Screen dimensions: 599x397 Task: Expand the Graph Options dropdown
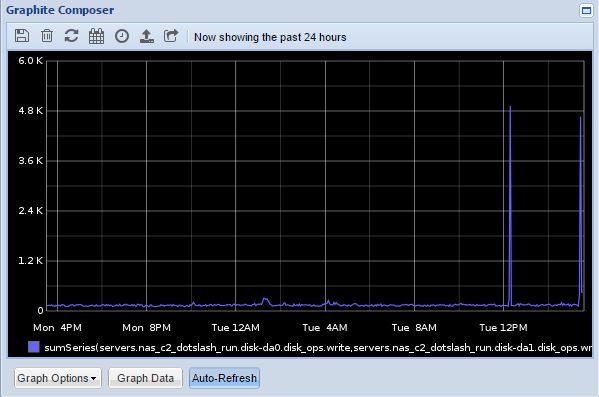tap(58, 378)
